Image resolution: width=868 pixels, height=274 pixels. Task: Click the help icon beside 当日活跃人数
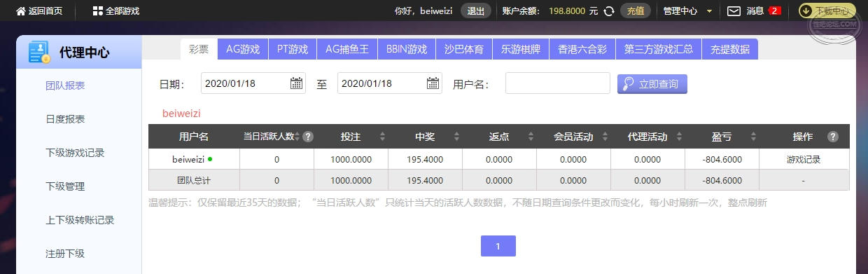coord(308,137)
